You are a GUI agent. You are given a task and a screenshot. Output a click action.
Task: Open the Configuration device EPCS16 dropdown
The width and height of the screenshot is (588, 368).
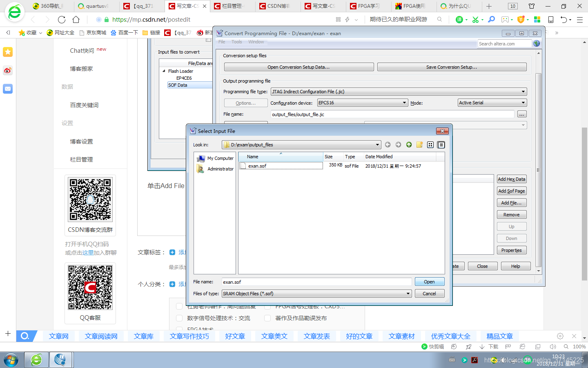(x=403, y=103)
